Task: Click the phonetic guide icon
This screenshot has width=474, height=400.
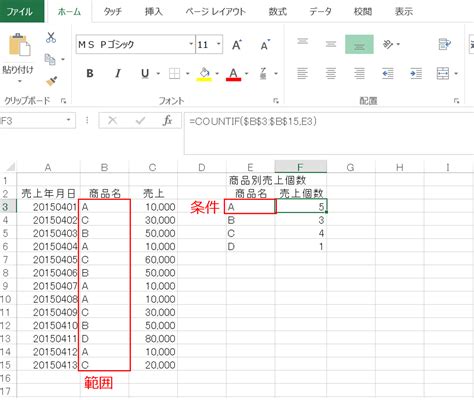Action: (263, 73)
